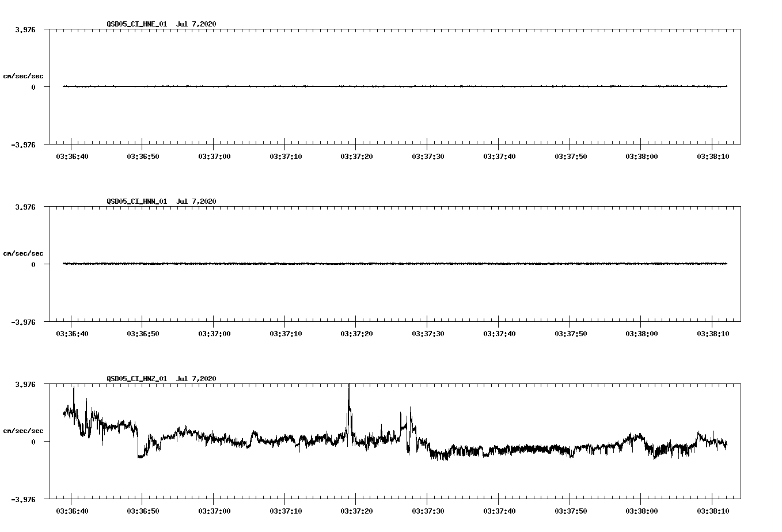This screenshot has width=782, height=532.
Task: Click the 03:36:40 time label under HNE plot
Action: (x=72, y=157)
